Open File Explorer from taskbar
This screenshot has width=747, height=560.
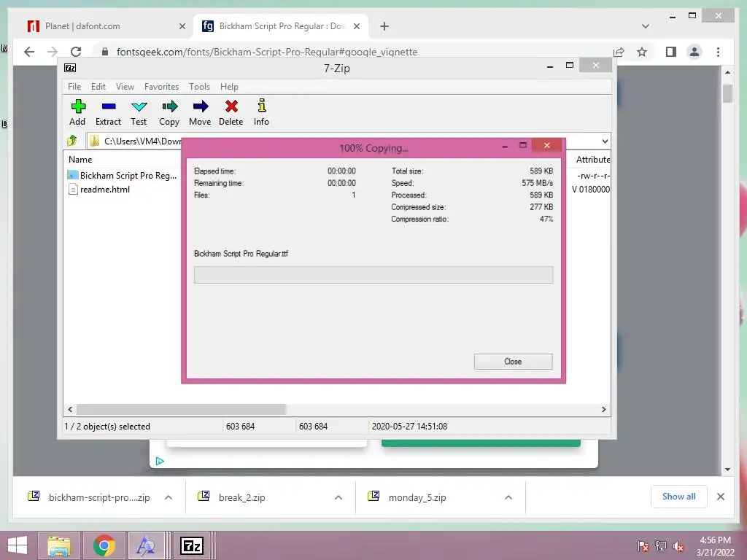(59, 545)
